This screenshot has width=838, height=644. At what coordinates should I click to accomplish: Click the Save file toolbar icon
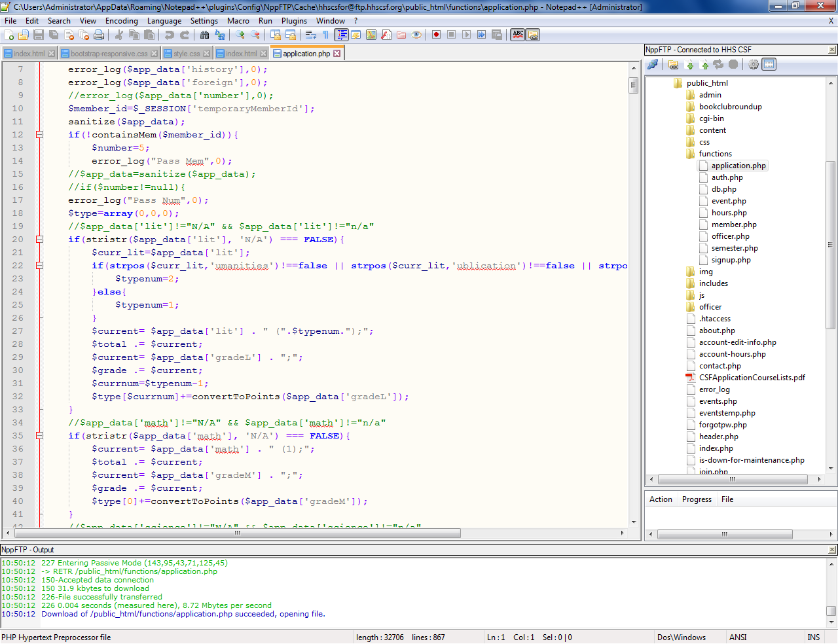pos(39,35)
